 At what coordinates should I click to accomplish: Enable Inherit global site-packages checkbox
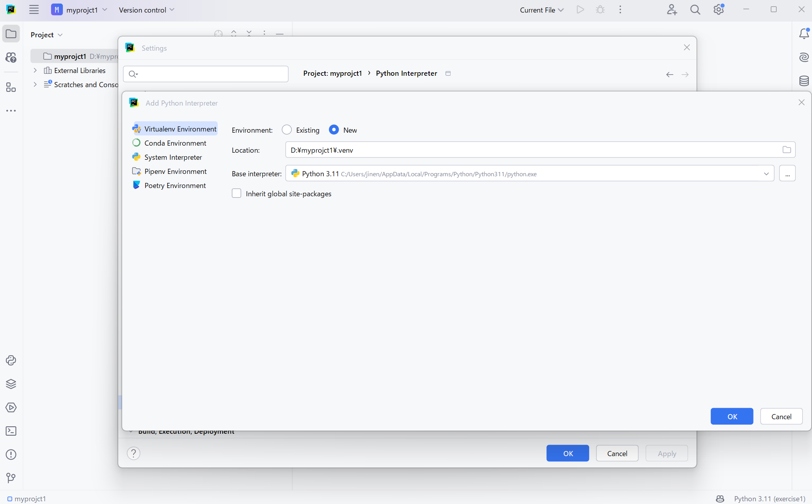pyautogui.click(x=236, y=194)
